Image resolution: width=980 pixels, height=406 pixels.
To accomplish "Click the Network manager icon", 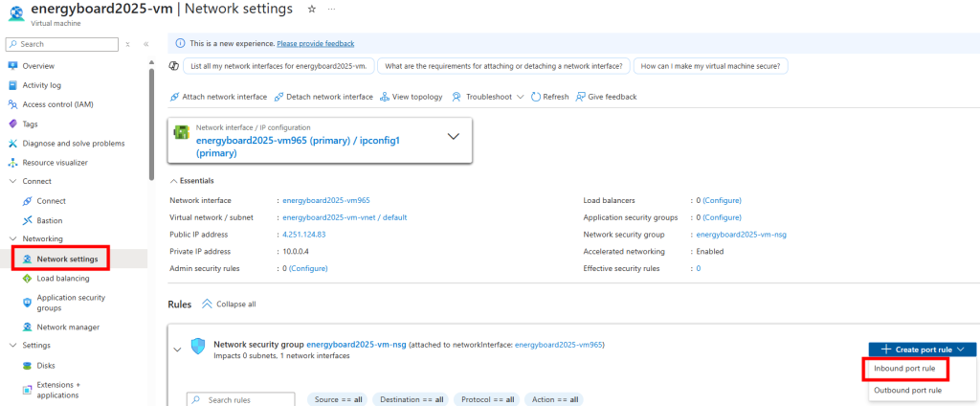I will [27, 327].
